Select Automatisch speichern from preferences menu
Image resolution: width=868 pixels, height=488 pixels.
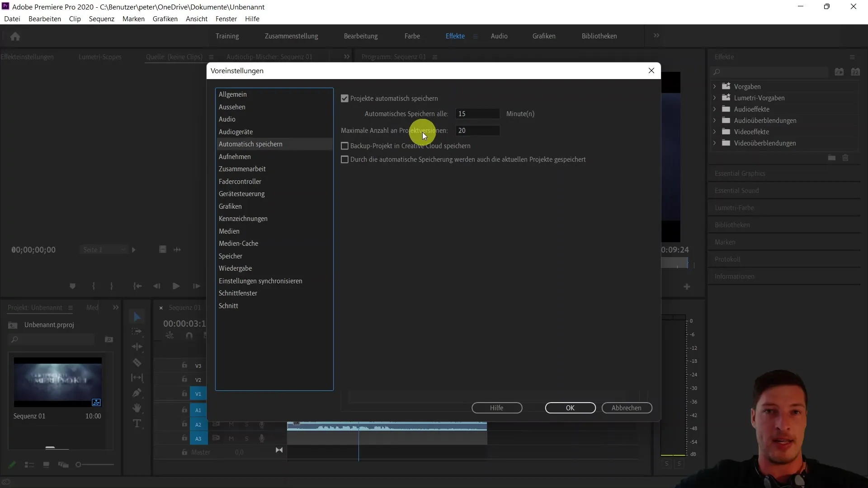250,144
